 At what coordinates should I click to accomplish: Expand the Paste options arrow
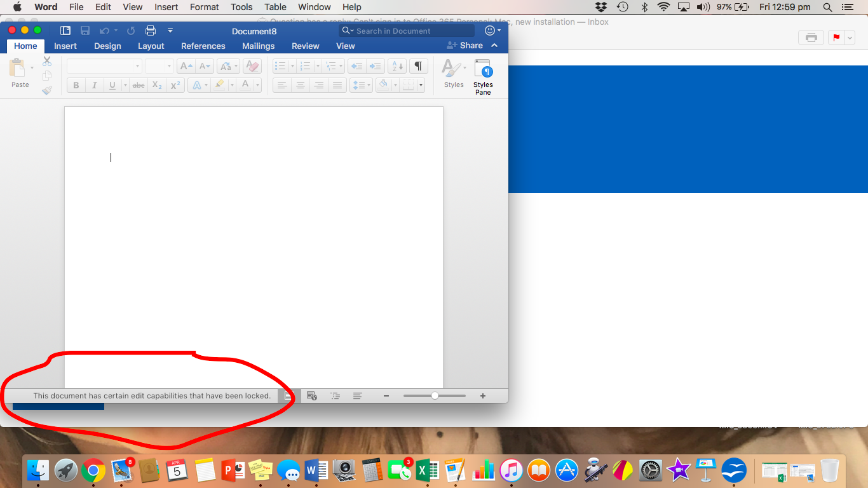click(x=32, y=67)
